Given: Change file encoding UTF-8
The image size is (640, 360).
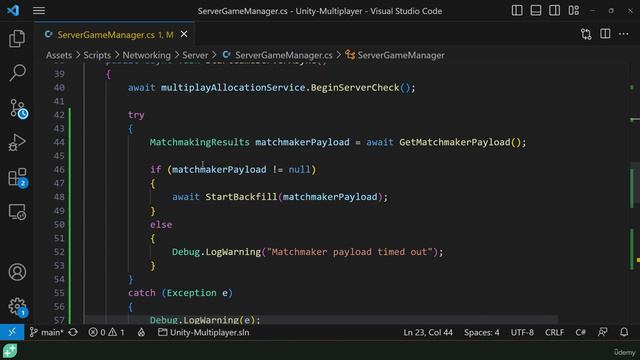Looking at the screenshot, I should tap(522, 332).
